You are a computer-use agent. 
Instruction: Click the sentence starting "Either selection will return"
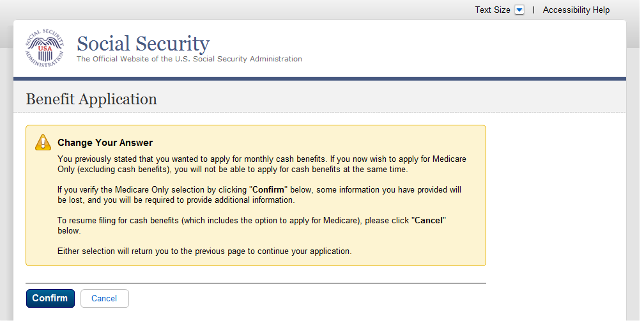[x=204, y=251]
